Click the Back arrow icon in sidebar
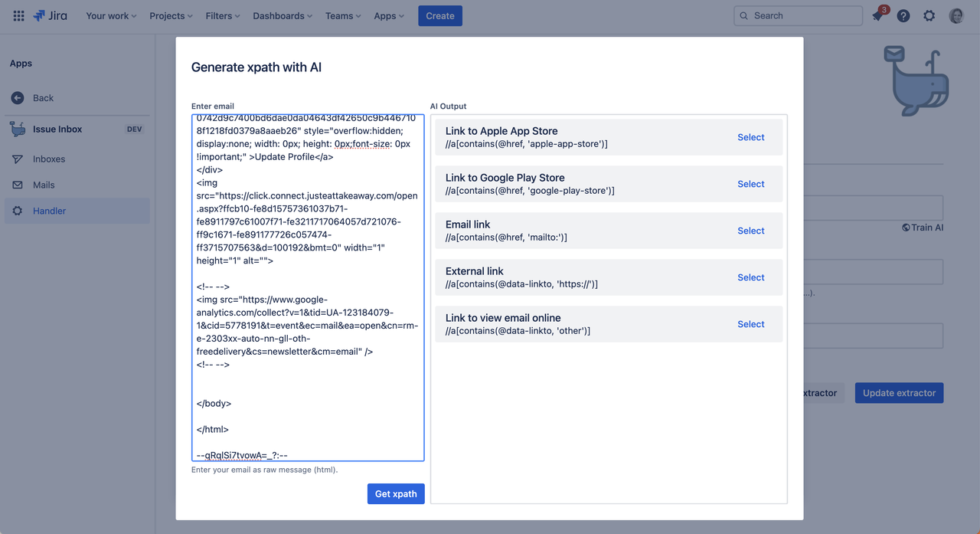 18,98
